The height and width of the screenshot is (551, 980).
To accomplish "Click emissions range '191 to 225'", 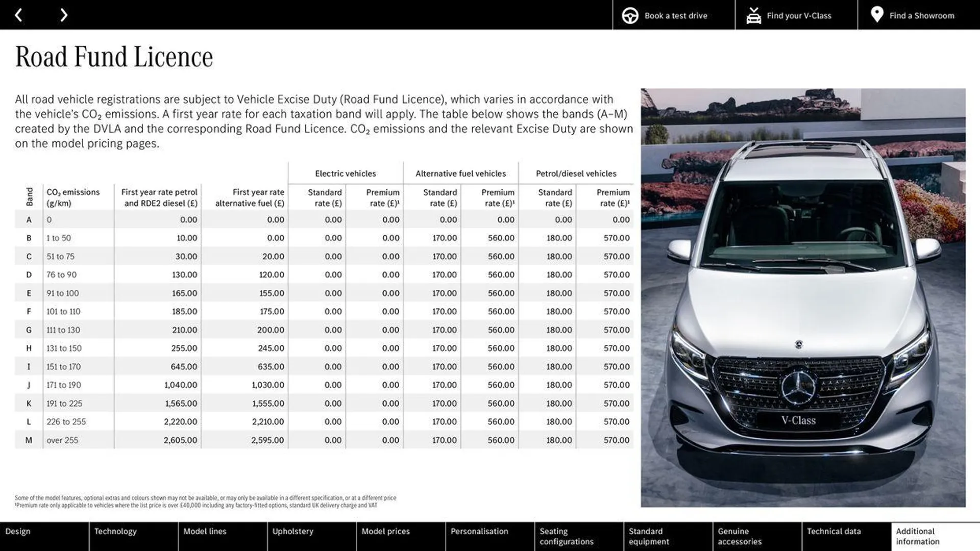I will point(64,403).
